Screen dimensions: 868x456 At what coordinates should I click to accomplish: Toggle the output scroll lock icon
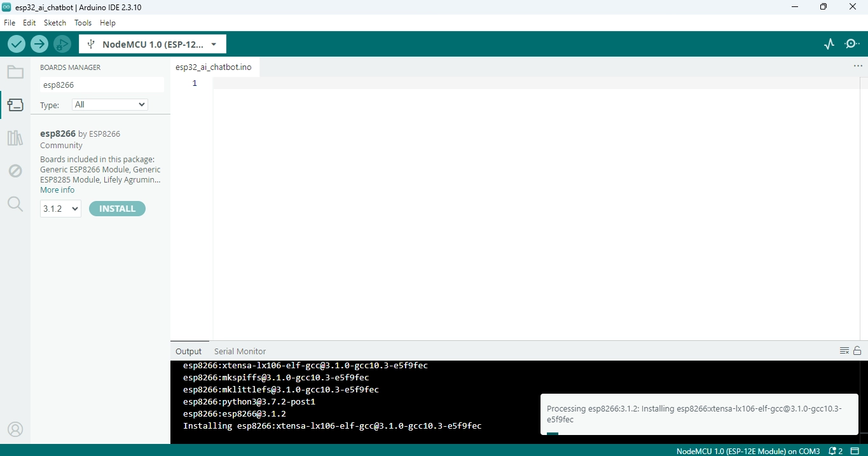pos(857,350)
